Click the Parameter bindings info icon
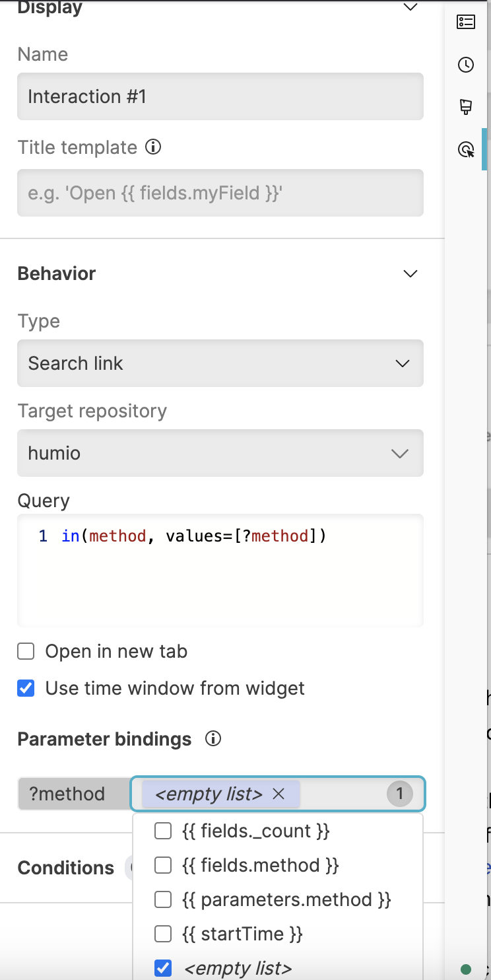Viewport: 491px width, 980px height. point(213,739)
